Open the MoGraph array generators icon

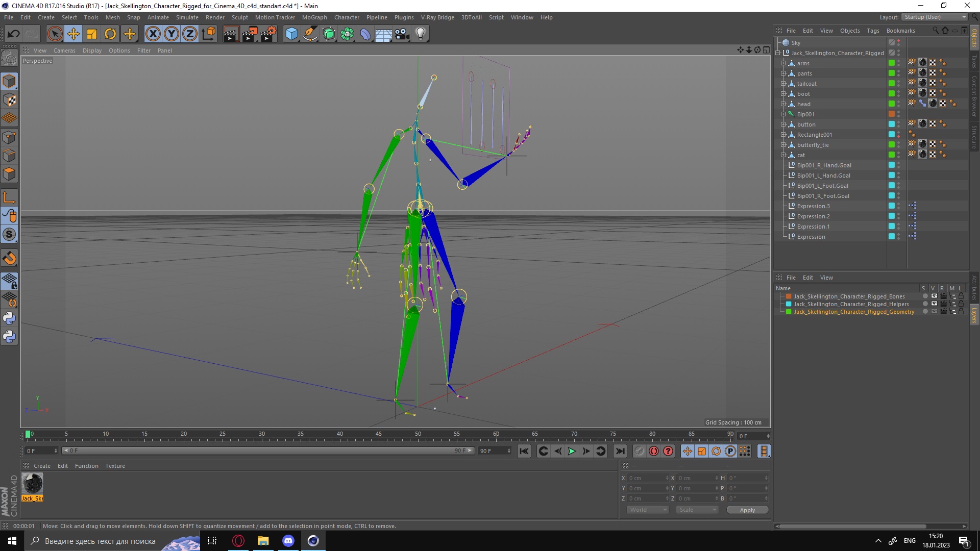pos(347,34)
